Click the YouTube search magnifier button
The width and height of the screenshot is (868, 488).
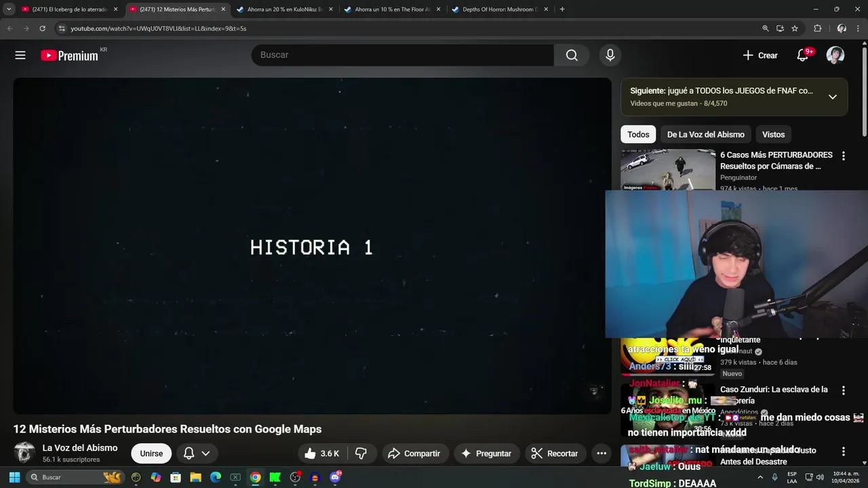(x=572, y=55)
